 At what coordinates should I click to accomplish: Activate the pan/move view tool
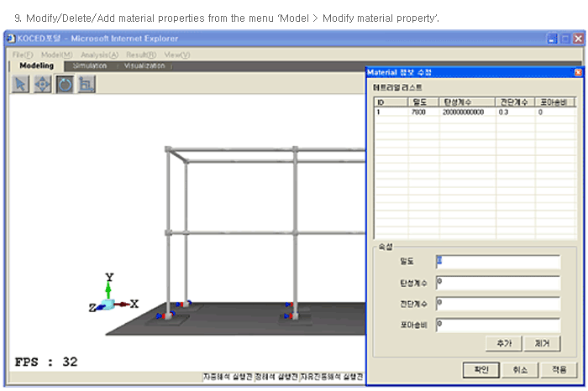43,84
